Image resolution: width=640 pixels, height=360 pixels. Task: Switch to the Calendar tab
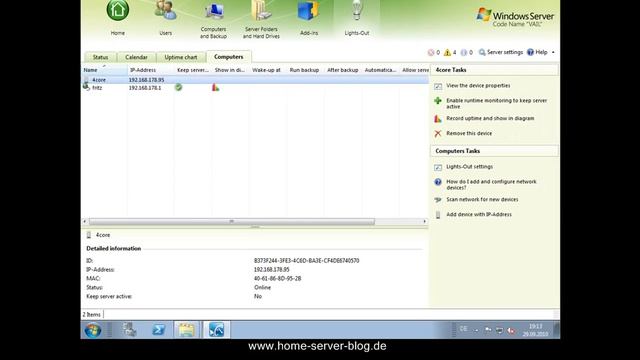(x=136, y=57)
